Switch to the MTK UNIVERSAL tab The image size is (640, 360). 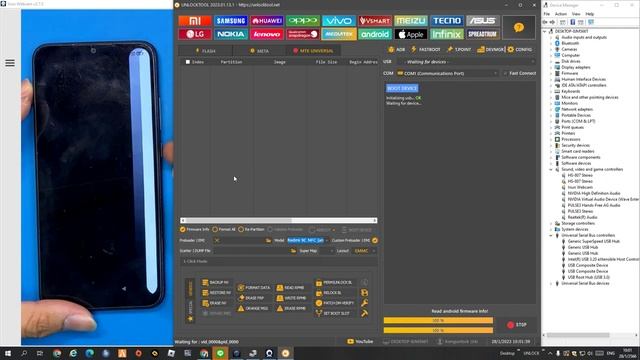pyautogui.click(x=313, y=51)
